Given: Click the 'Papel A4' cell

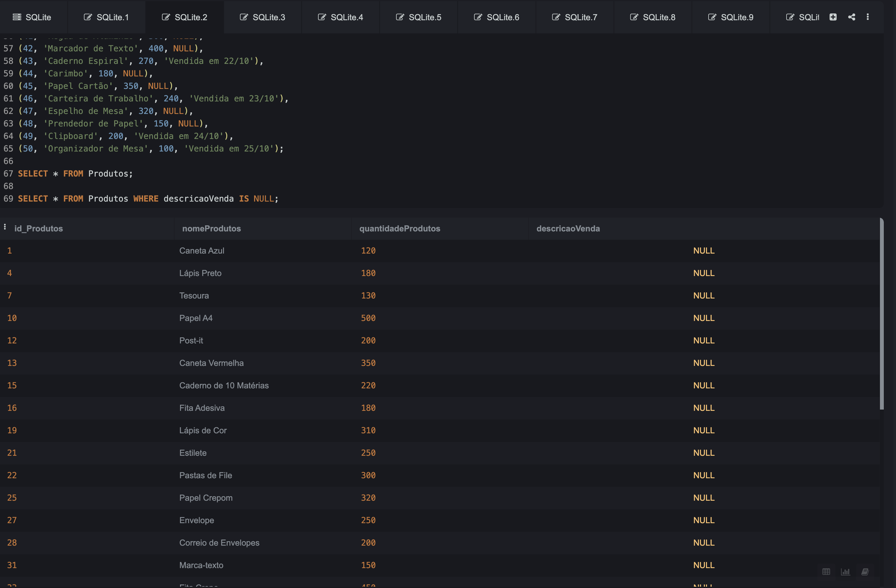Looking at the screenshot, I should tap(196, 318).
